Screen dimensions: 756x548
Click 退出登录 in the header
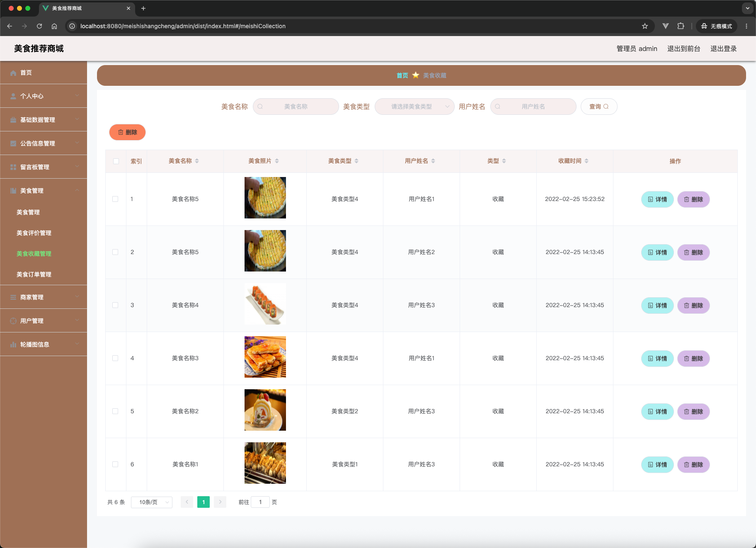point(724,48)
